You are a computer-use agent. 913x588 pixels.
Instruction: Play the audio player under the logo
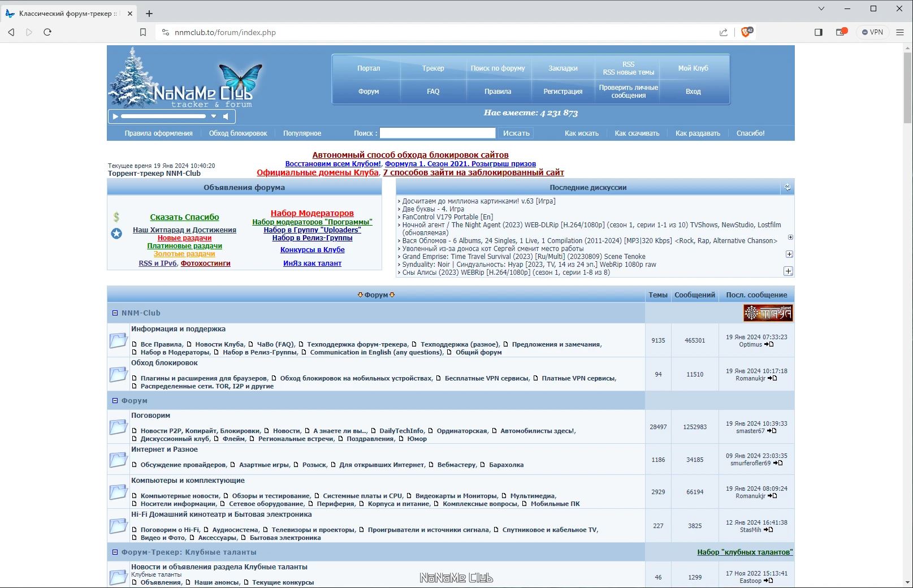tap(115, 116)
